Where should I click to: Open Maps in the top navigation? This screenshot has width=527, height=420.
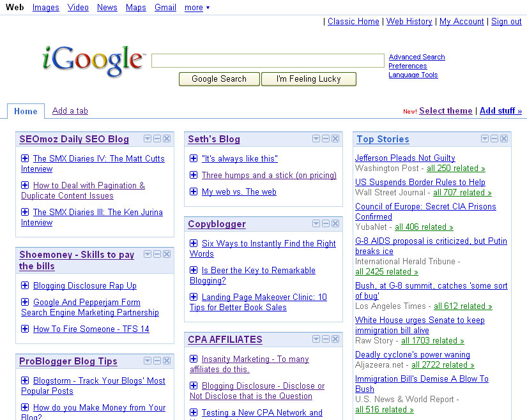(x=136, y=8)
